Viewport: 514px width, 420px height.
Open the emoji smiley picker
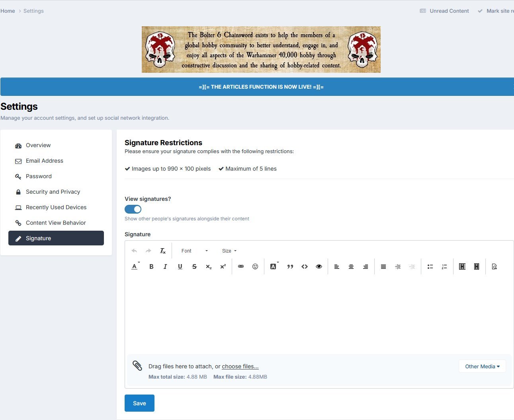coord(255,266)
